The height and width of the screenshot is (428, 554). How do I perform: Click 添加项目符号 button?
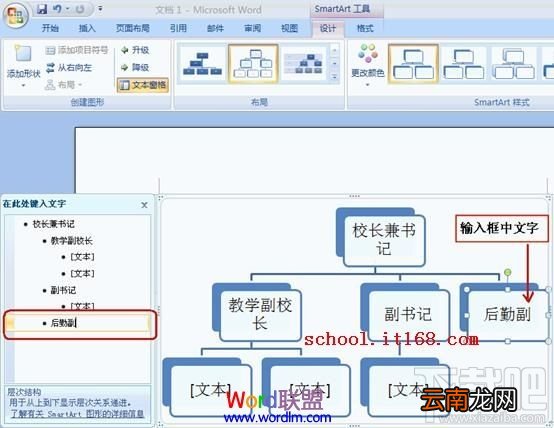point(77,50)
